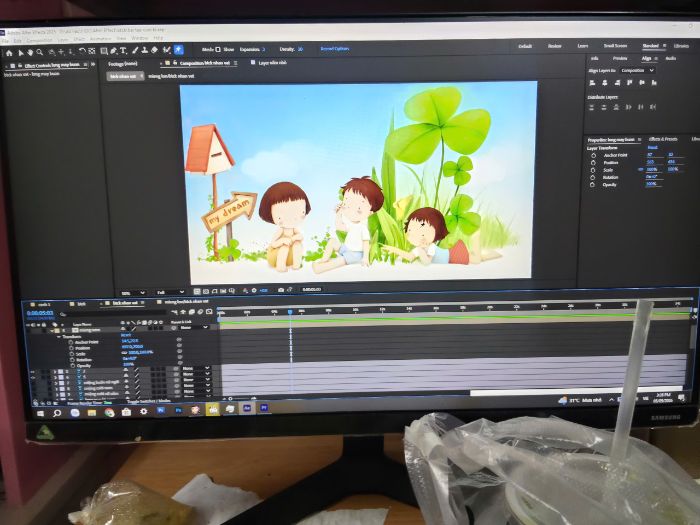
Task: Click Scale stopwatch in timeline Transform
Action: 71,354
